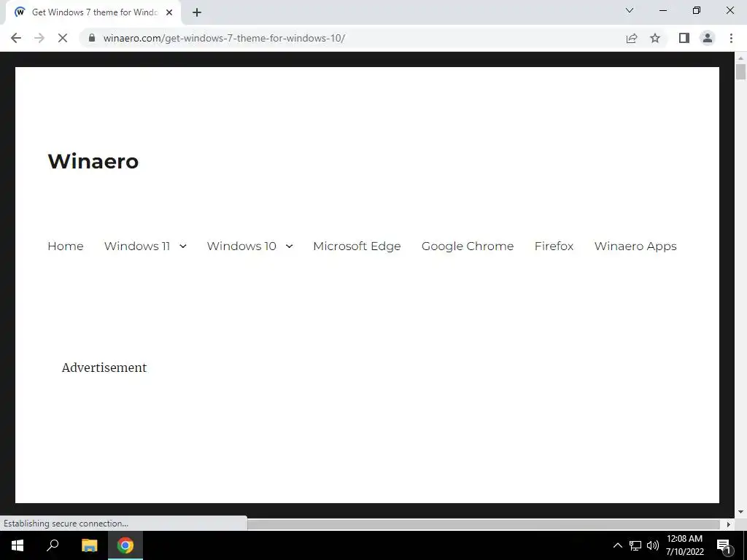Viewport: 747px width, 560px height.
Task: Open Chrome side panel
Action: 684,38
